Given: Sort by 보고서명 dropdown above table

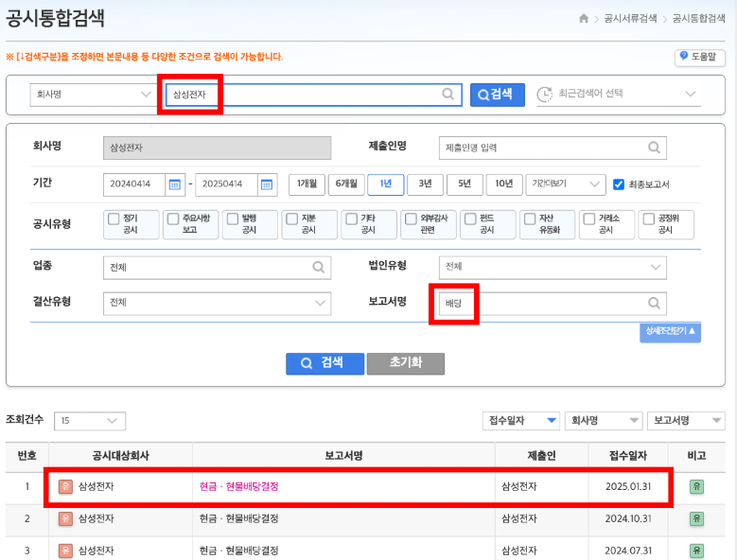Looking at the screenshot, I should click(686, 420).
